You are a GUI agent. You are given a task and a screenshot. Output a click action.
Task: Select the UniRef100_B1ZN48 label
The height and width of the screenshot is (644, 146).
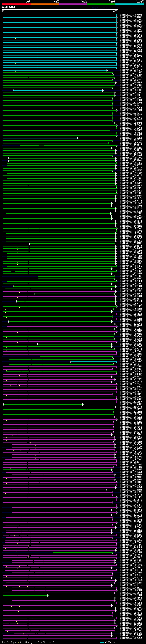click(x=131, y=384)
